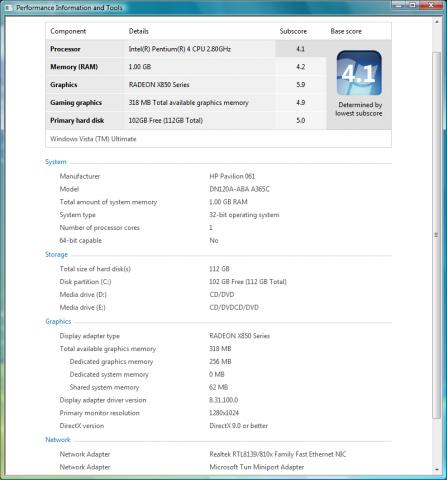Click 'Dedicated graphics memory' label
The image size is (447, 480).
pyautogui.click(x=111, y=362)
